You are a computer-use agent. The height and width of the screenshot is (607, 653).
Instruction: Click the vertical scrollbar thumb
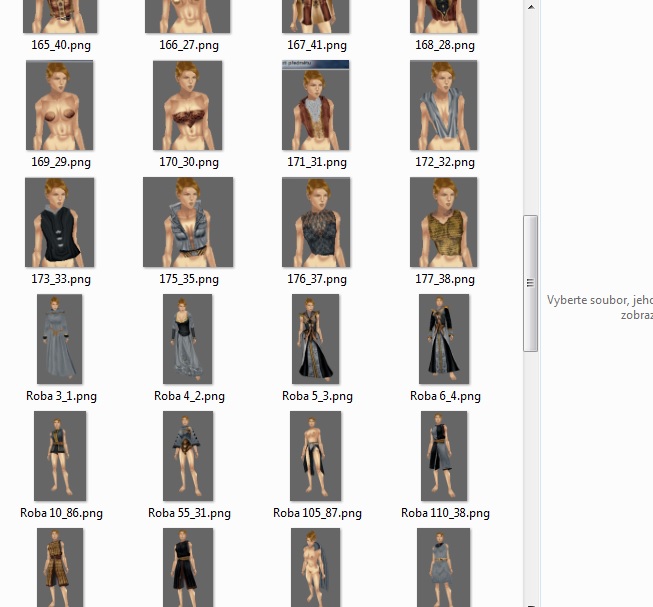[x=531, y=283]
